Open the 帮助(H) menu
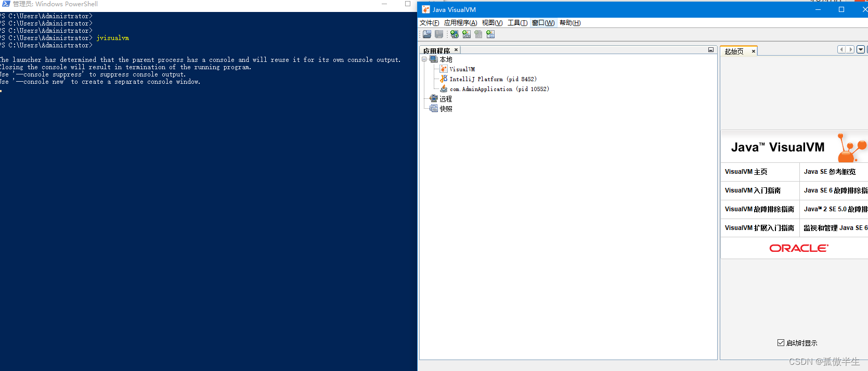Screen dimensions: 868x371 click(x=570, y=23)
